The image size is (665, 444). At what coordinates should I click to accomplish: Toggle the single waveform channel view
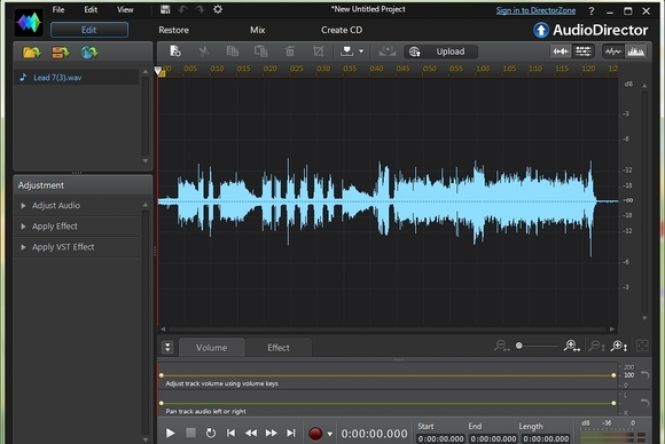(561, 52)
